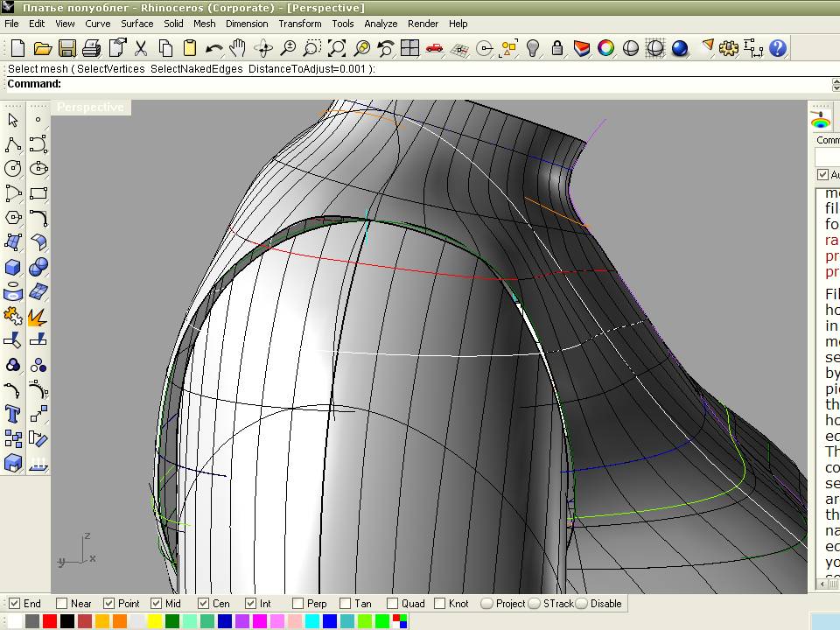Screen dimensions: 840x630
Task: Select the Disable osnap option
Action: 582,604
